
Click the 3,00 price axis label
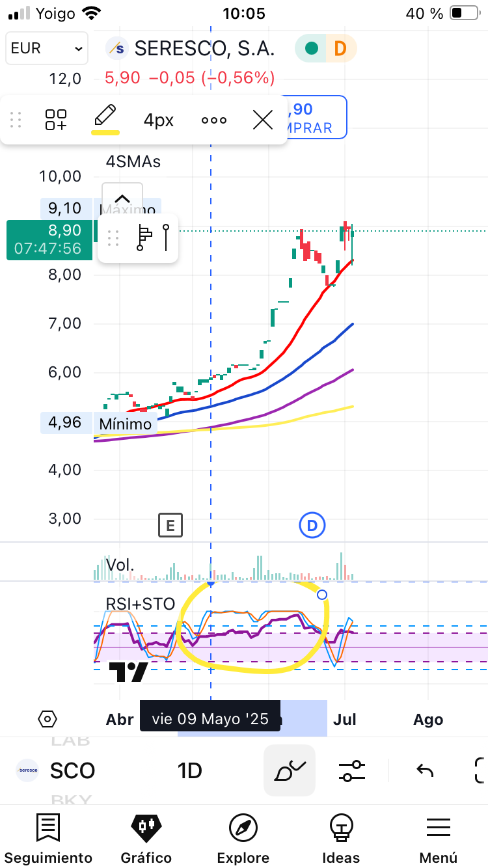pyautogui.click(x=65, y=519)
